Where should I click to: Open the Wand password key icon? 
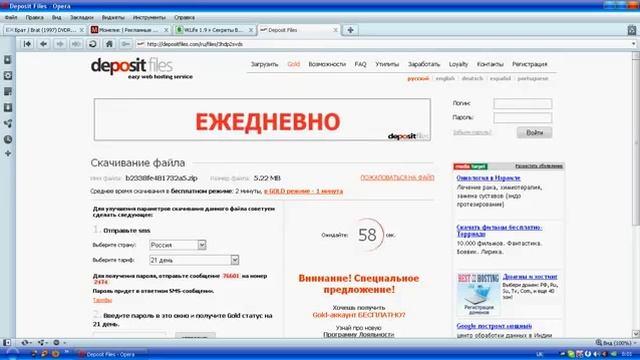coord(125,44)
